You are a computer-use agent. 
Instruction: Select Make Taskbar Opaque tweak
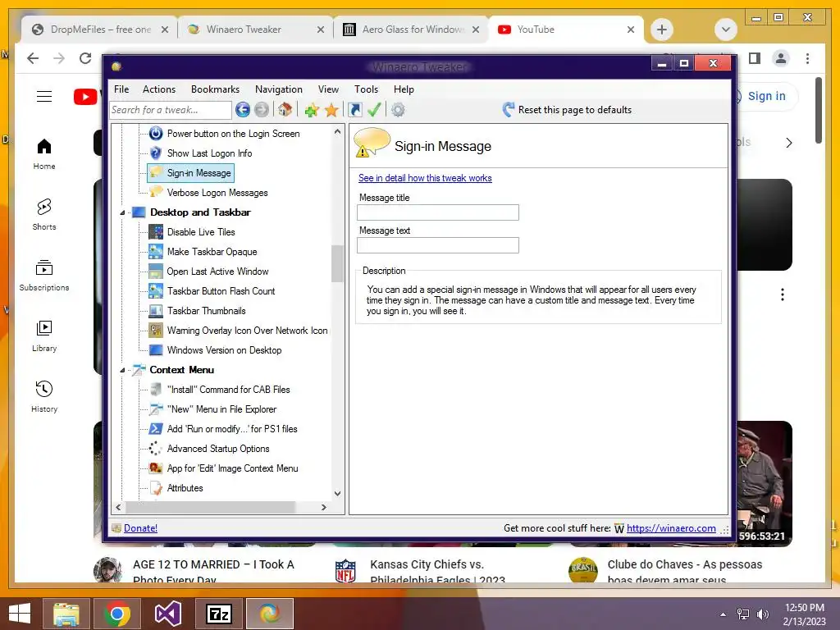212,252
